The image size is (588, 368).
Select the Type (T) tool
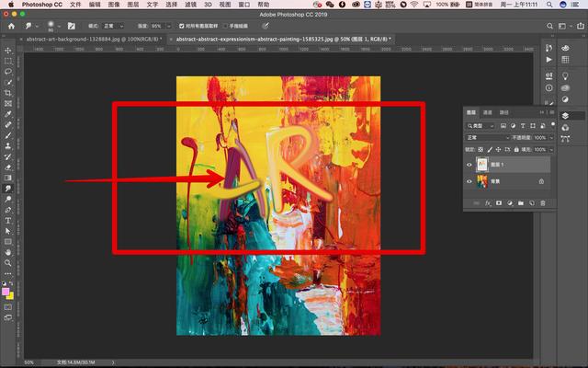[8, 221]
